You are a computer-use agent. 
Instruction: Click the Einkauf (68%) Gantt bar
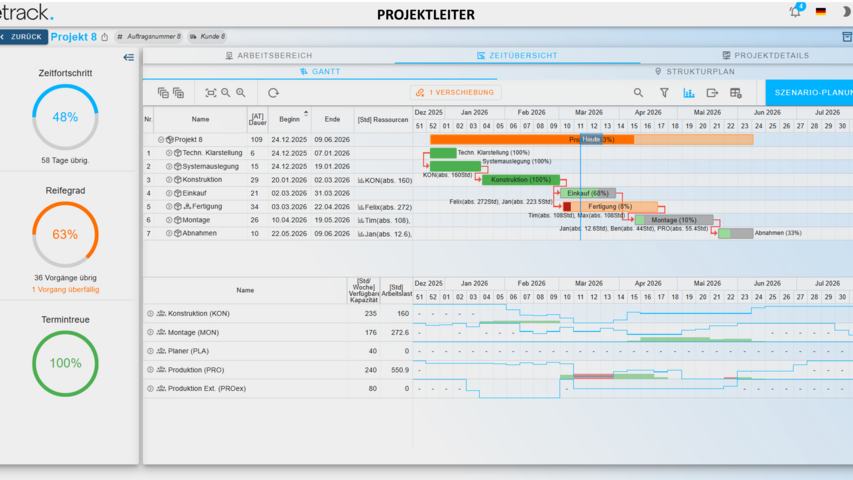coord(588,193)
